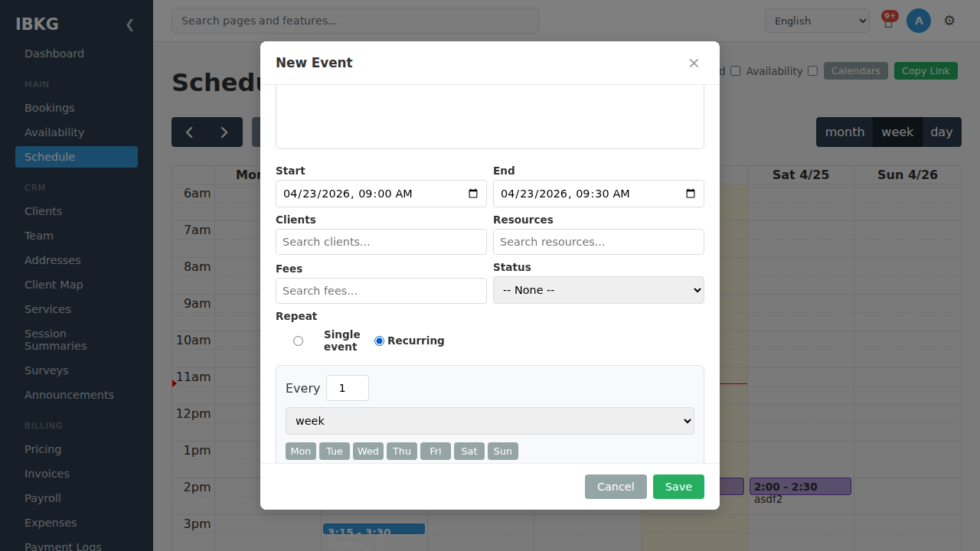Close the New Event dialog

[694, 63]
